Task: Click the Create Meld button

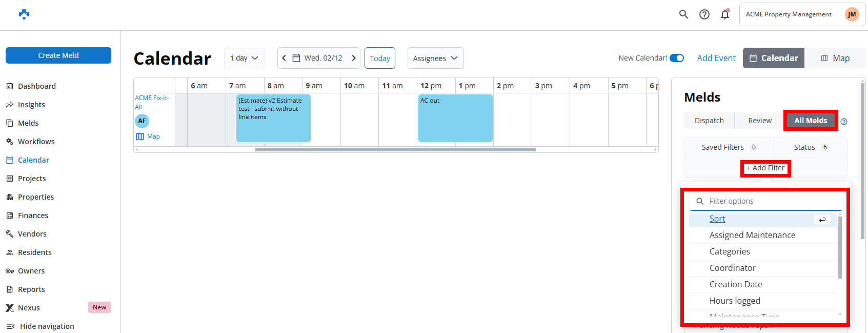Action: (58, 55)
